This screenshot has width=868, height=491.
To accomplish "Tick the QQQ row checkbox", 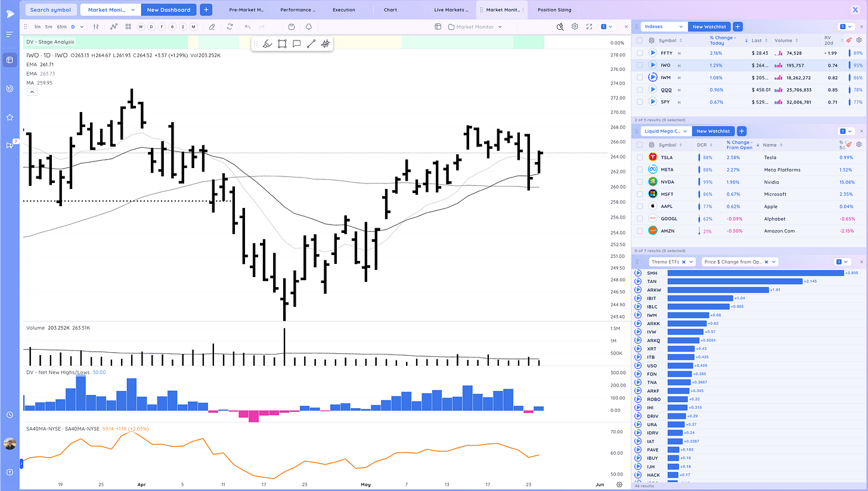I will point(640,90).
